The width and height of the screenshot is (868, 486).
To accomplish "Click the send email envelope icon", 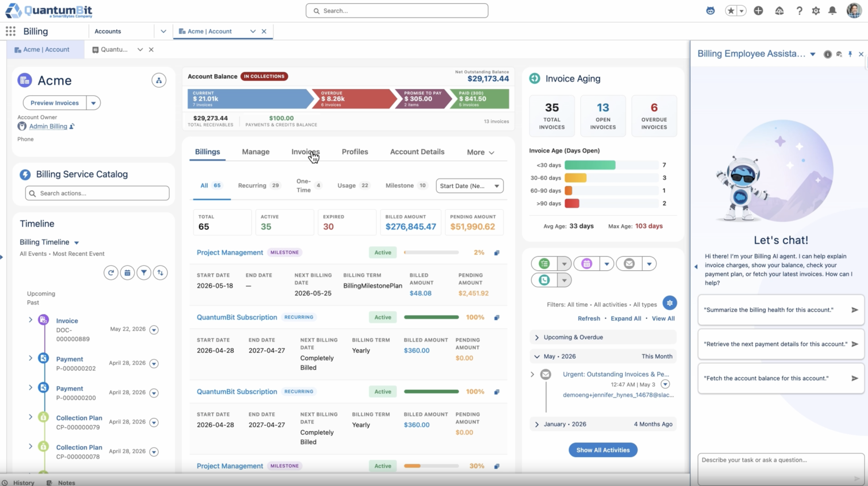I will coord(629,264).
